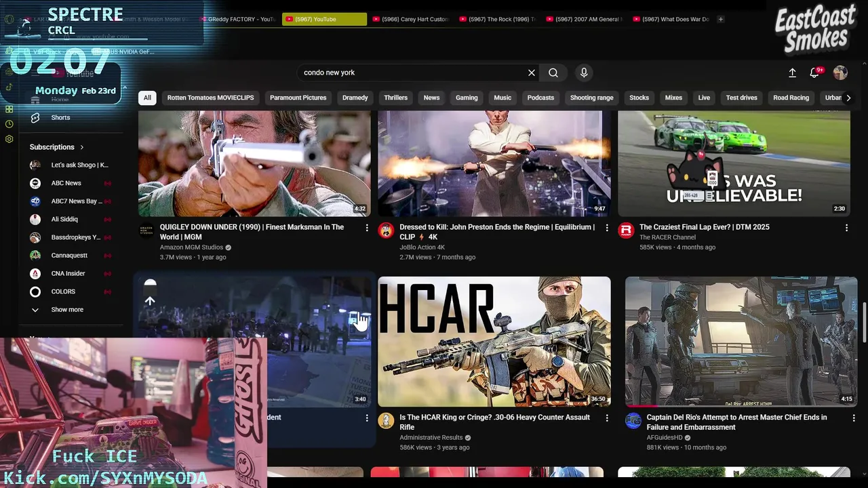This screenshot has height=488, width=868.
Task: Switch to The Rock (1996) tab
Action: [x=498, y=19]
